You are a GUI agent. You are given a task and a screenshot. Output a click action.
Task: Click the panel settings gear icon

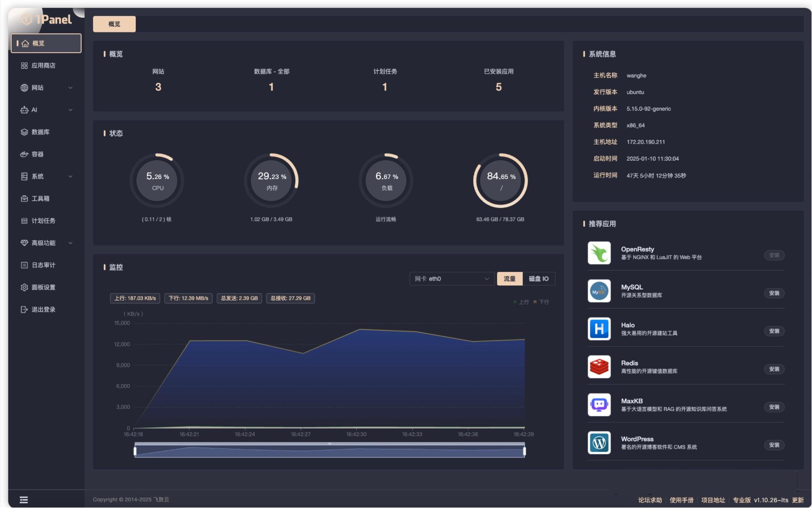coord(24,287)
